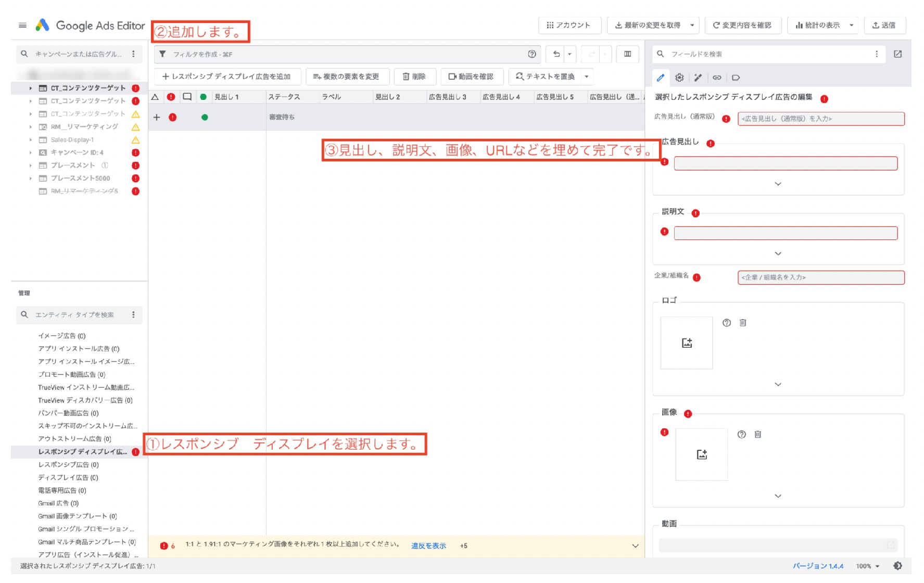The image size is (924, 583).
Task: Click the logo upload placeholder icon
Action: coord(687,343)
